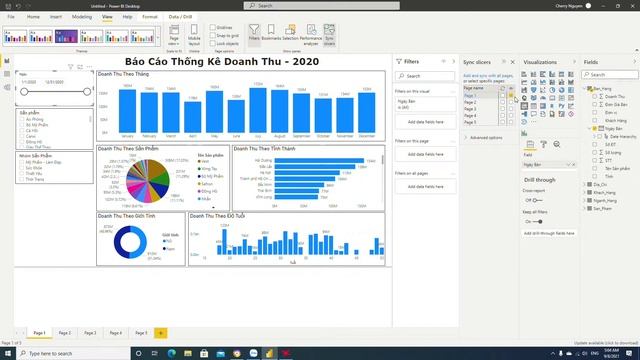Enable the Snap to grid checkbox
Image resolution: width=640 pixels, height=360 pixels.
(x=213, y=36)
